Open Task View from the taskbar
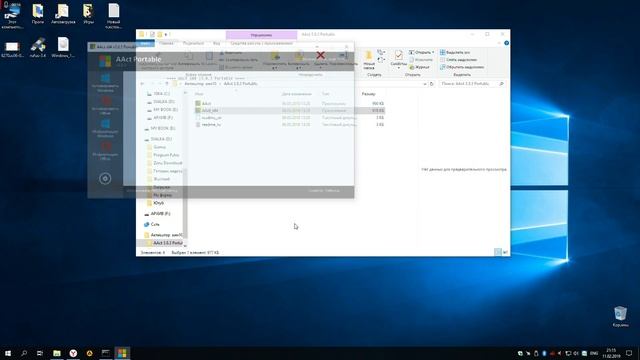Image resolution: width=640 pixels, height=360 pixels. tap(40, 353)
